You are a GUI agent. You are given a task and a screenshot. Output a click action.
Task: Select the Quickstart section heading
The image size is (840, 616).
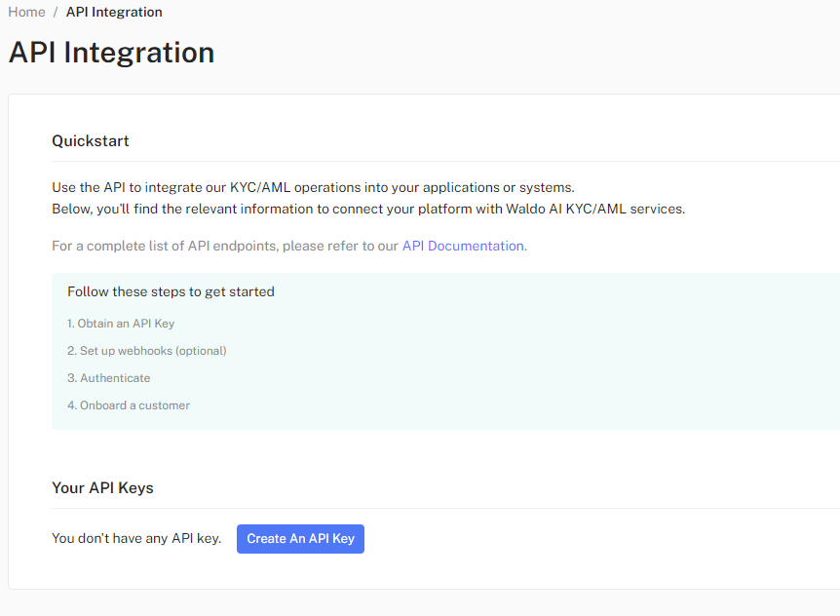(91, 140)
